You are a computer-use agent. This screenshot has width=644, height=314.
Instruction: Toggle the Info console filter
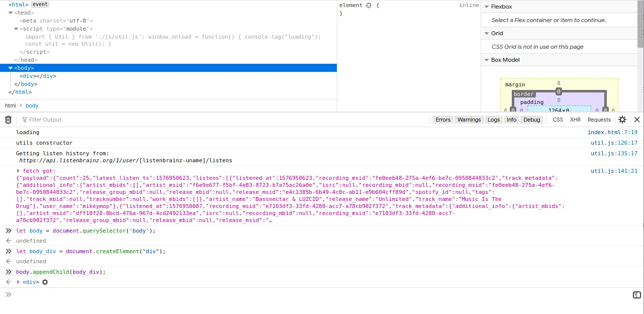coord(512,120)
